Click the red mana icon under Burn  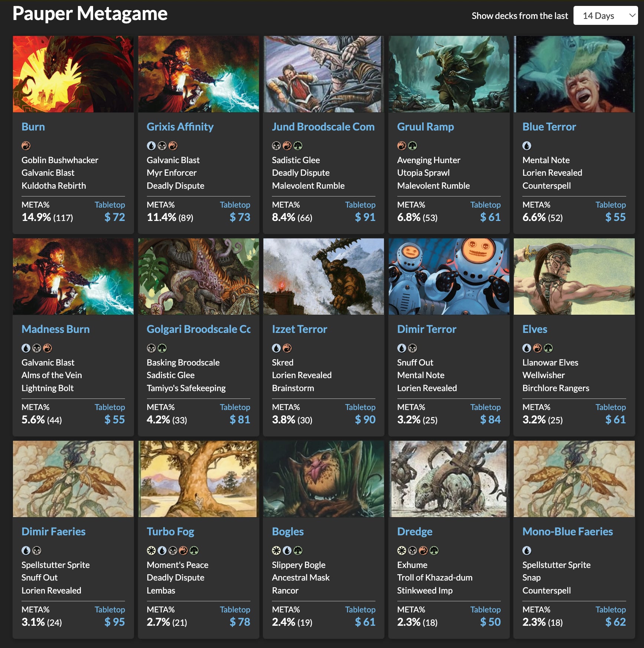coord(26,146)
